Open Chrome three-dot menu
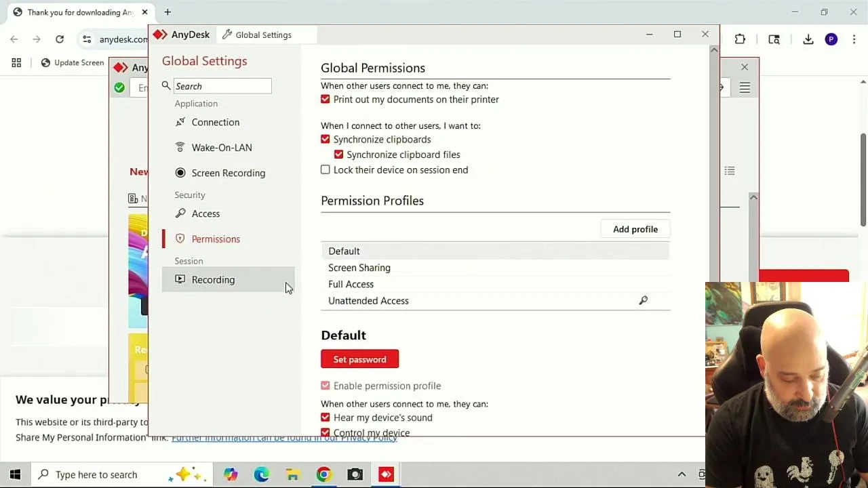The width and height of the screenshot is (868, 488). pyautogui.click(x=854, y=39)
